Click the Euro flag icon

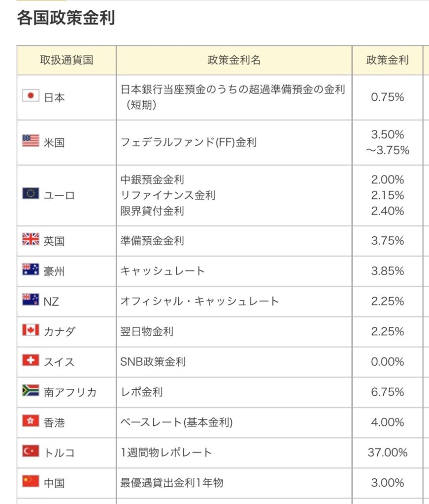pos(31,193)
